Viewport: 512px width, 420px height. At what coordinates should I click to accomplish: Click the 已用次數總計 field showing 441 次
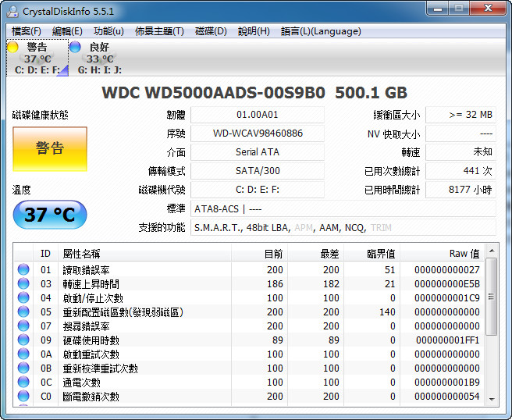tap(460, 171)
